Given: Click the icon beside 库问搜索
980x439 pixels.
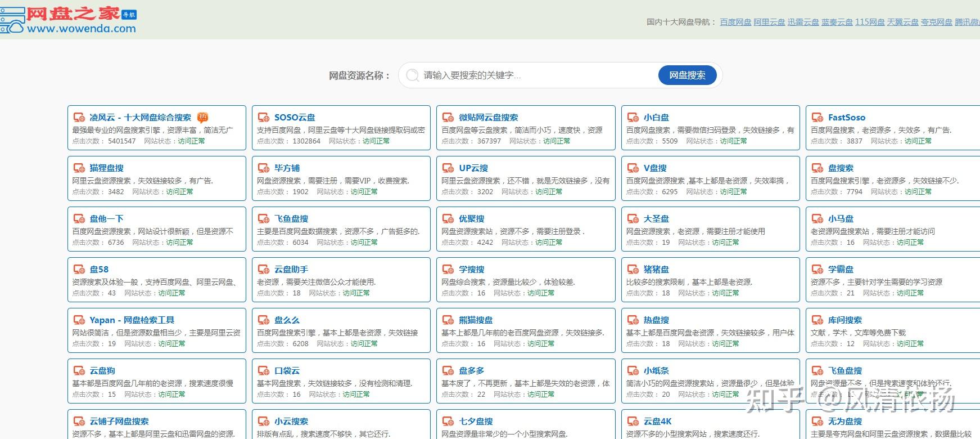Looking at the screenshot, I should [x=818, y=320].
